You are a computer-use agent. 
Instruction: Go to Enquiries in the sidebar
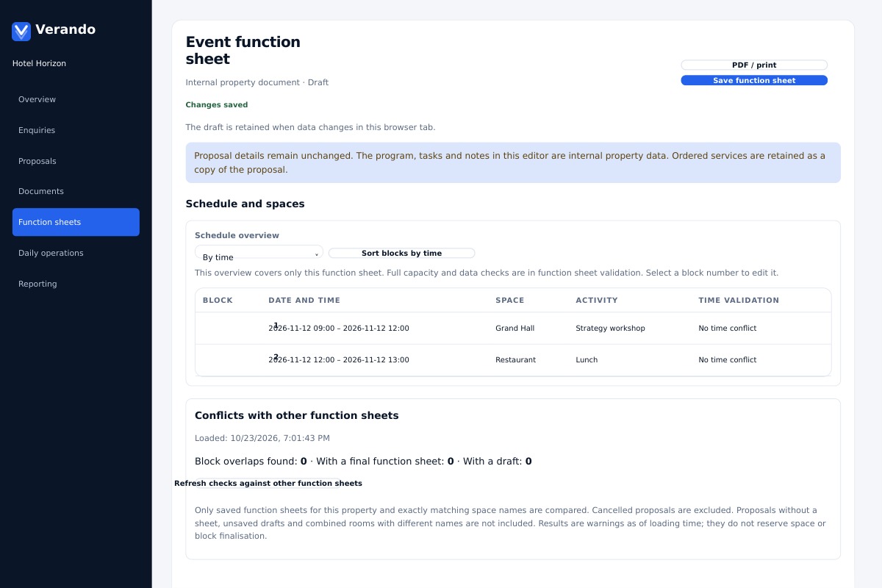pos(76,130)
